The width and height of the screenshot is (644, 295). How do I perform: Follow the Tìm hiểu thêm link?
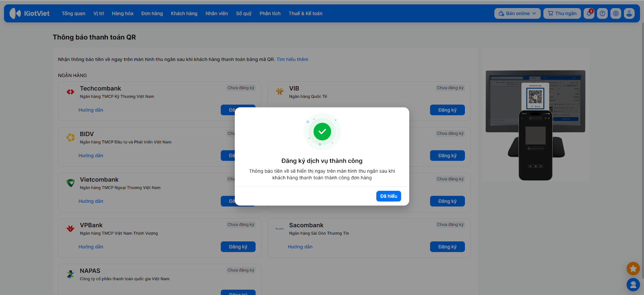click(292, 59)
